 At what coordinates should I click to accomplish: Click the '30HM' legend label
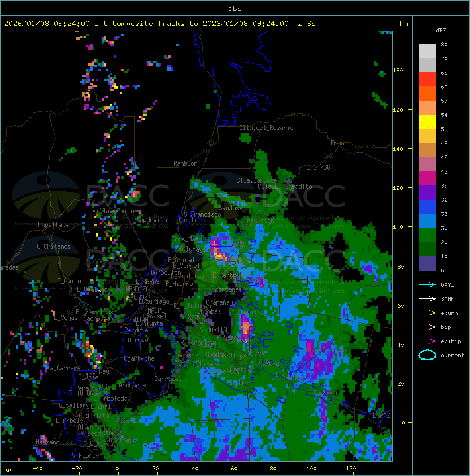tap(447, 298)
